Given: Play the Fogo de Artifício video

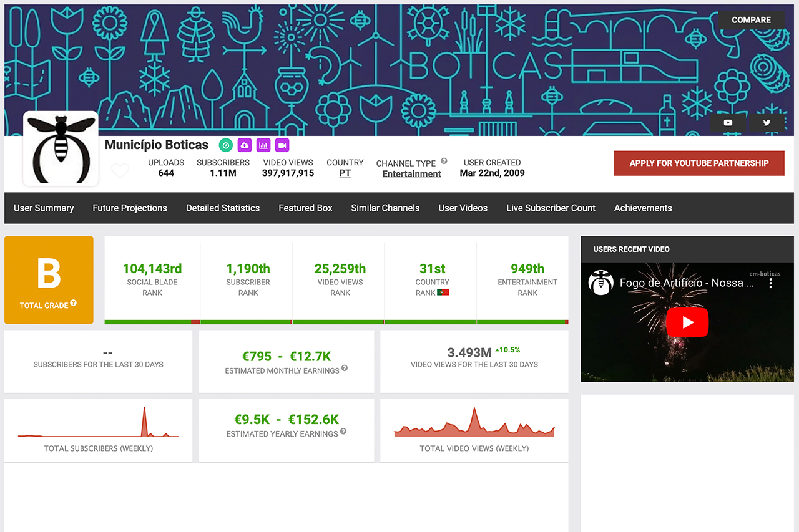Looking at the screenshot, I should 687,322.
